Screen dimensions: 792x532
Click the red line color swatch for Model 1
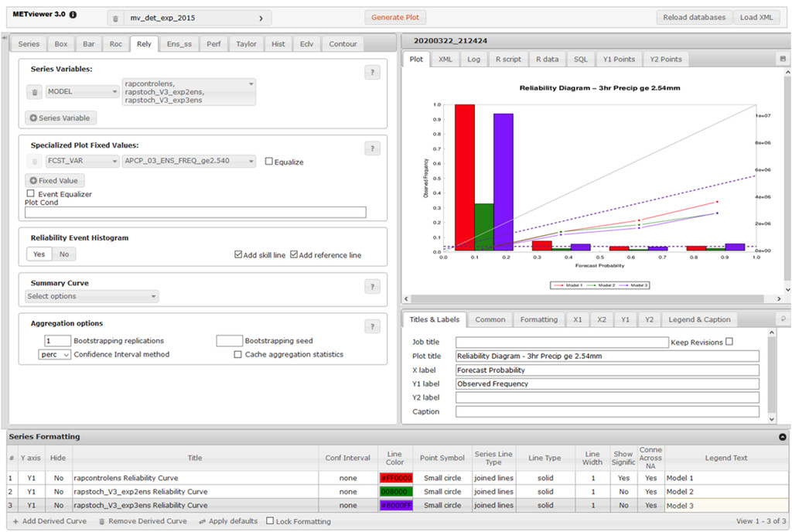[397, 478]
